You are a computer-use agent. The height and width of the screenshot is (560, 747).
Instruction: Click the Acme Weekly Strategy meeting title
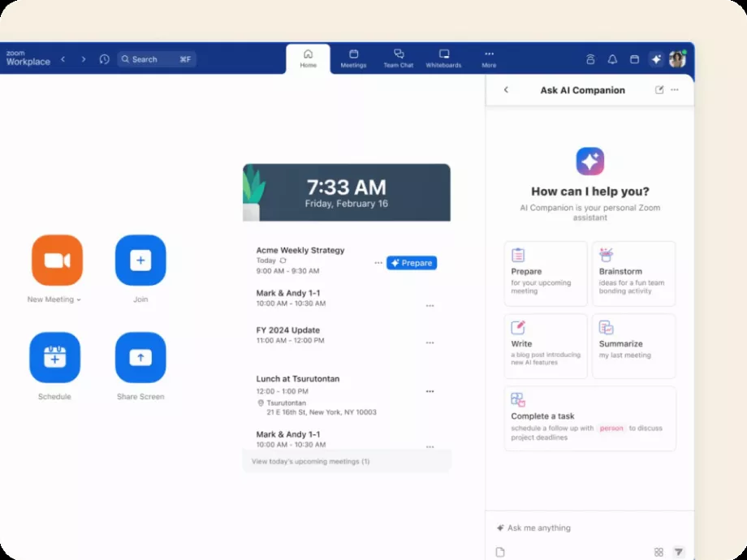point(300,250)
